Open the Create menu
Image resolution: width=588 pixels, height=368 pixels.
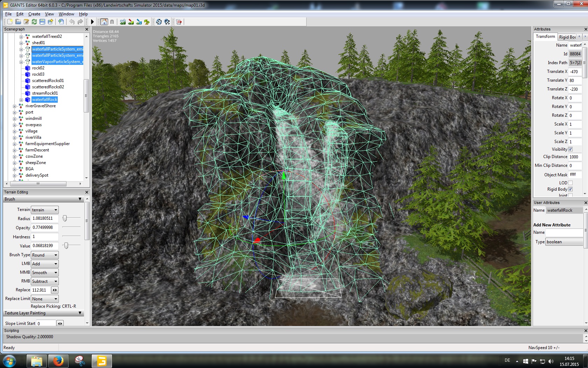34,14
